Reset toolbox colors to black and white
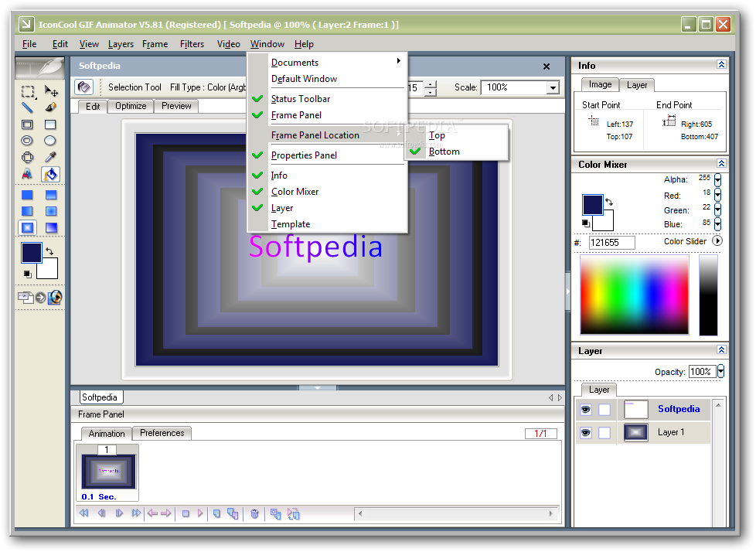 tap(28, 274)
